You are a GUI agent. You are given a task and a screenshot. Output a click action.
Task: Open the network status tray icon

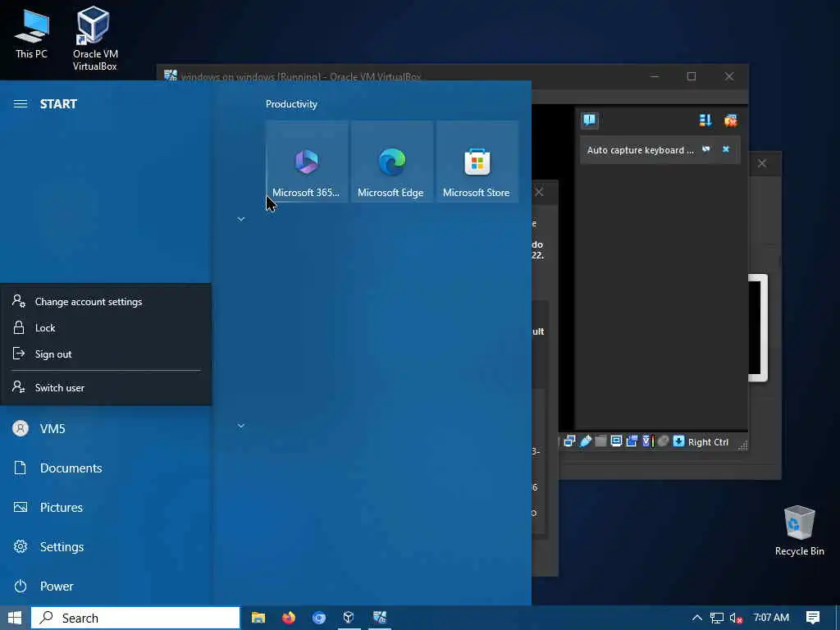717,618
